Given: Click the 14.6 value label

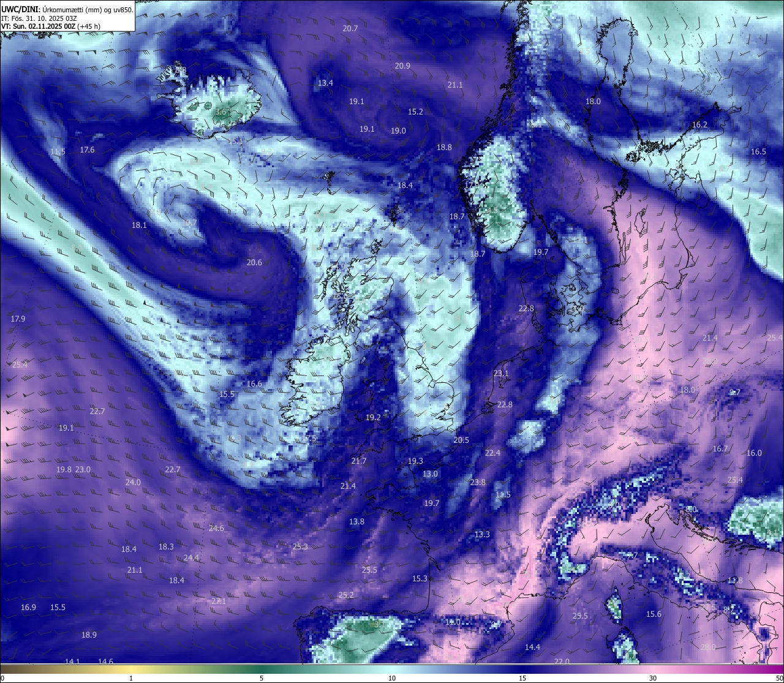Looking at the screenshot, I should 105,661.
